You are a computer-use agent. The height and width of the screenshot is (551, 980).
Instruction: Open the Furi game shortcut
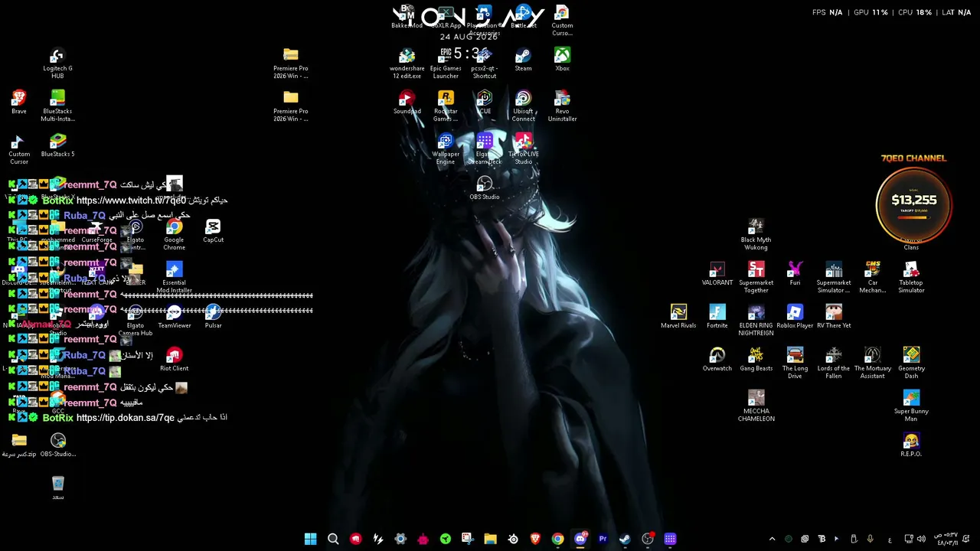click(x=795, y=274)
